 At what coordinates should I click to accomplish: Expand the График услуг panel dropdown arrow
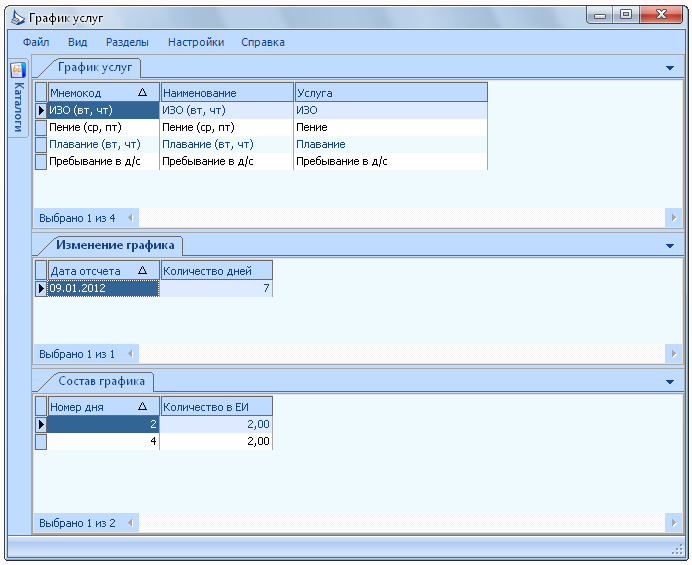669,68
